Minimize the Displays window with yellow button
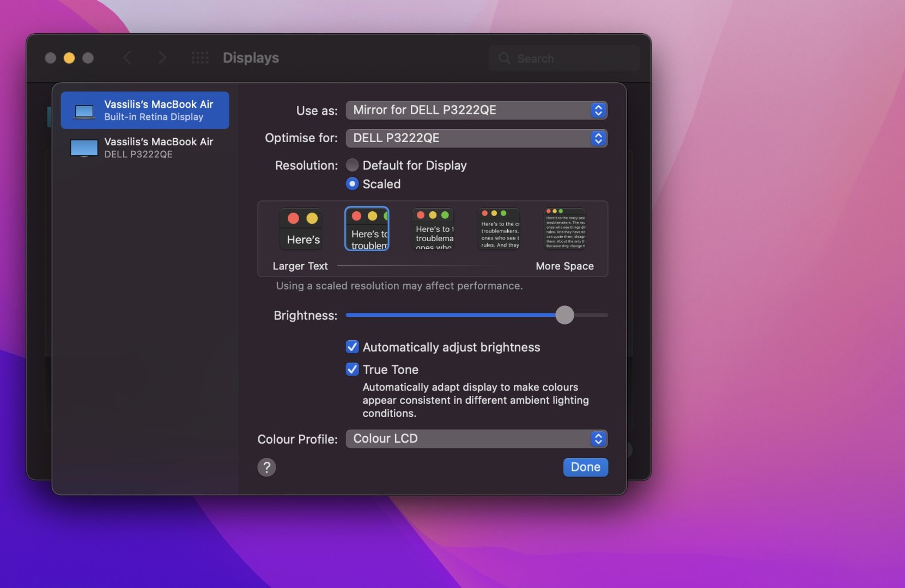 [69, 58]
